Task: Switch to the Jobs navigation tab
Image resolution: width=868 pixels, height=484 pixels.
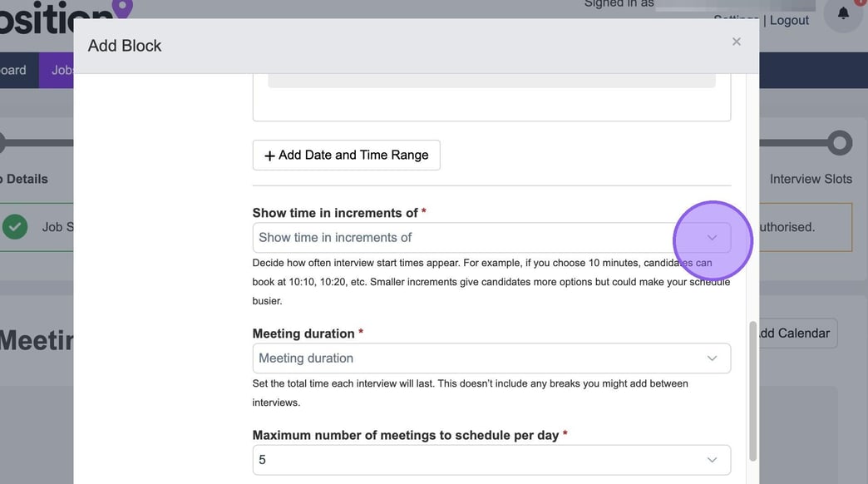Action: click(x=62, y=71)
